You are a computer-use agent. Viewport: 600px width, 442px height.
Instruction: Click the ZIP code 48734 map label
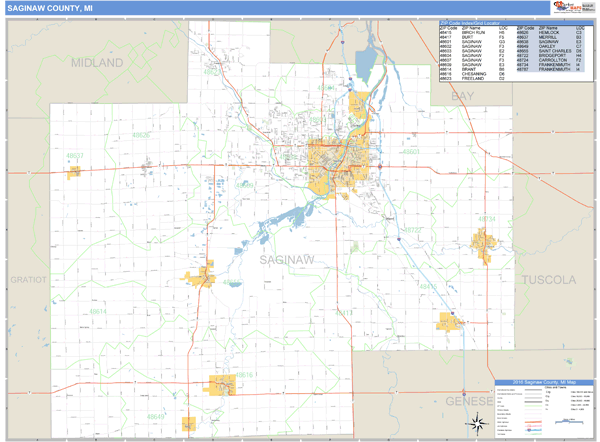pos(487,217)
